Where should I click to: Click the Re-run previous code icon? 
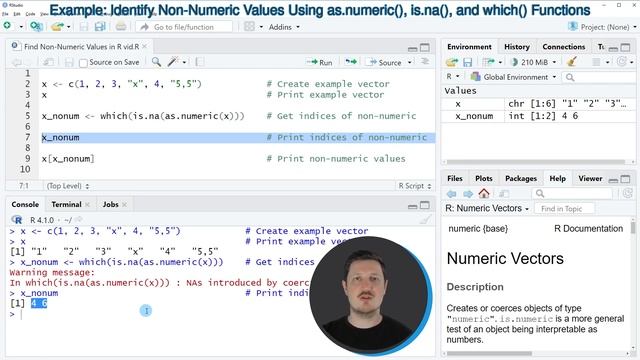click(x=351, y=62)
